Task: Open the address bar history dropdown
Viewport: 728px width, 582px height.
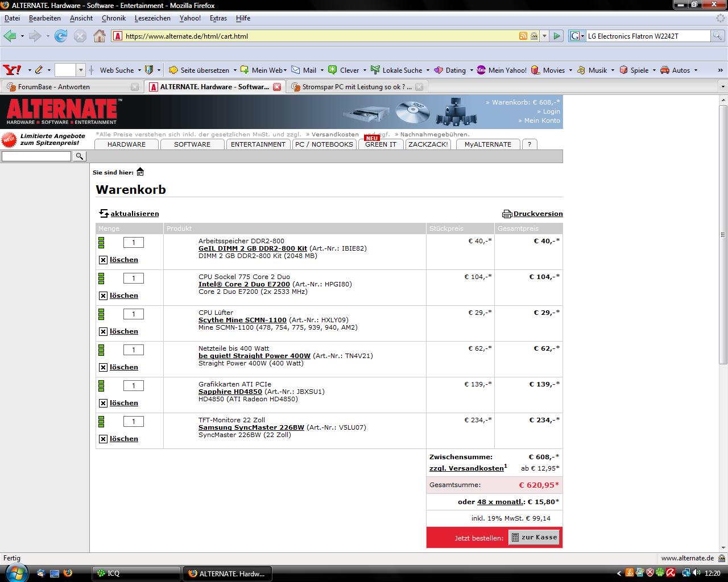Action: [544, 36]
